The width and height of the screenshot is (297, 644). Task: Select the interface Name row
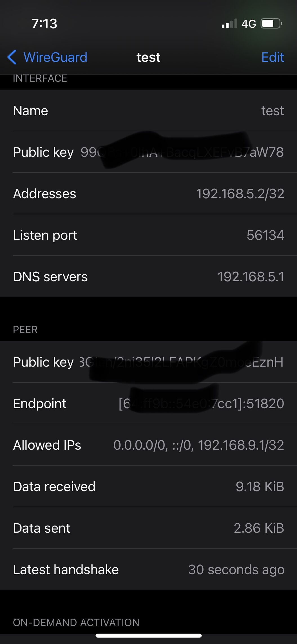click(x=148, y=111)
